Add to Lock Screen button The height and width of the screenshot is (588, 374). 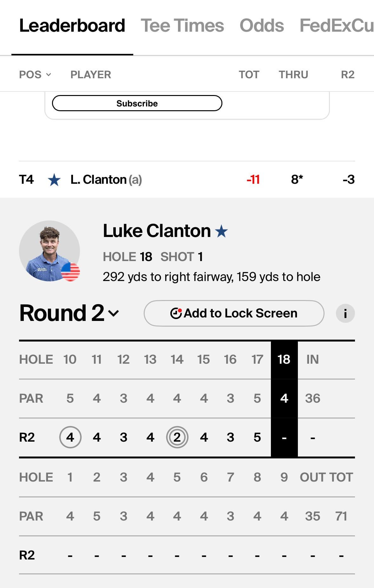click(234, 313)
